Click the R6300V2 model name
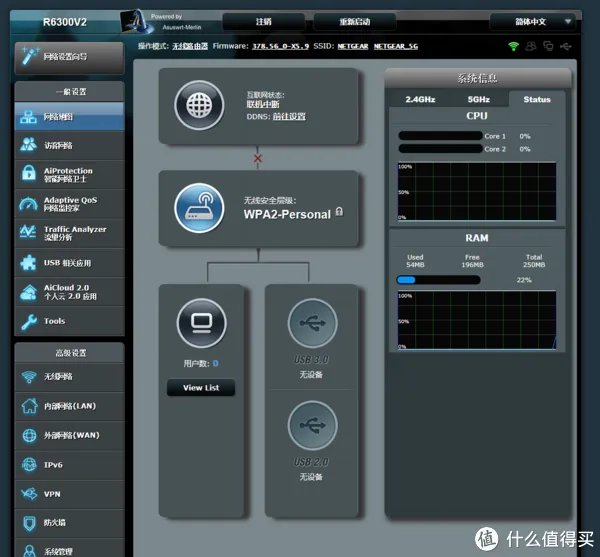 click(x=65, y=22)
